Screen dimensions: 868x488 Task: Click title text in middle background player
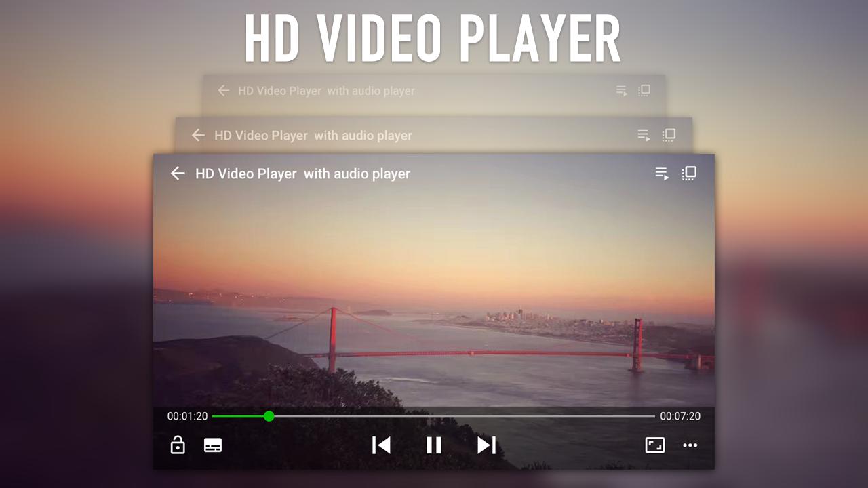coord(313,136)
